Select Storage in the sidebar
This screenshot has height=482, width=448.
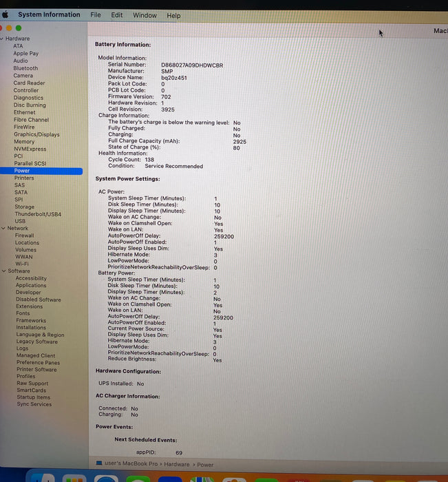[x=24, y=207]
